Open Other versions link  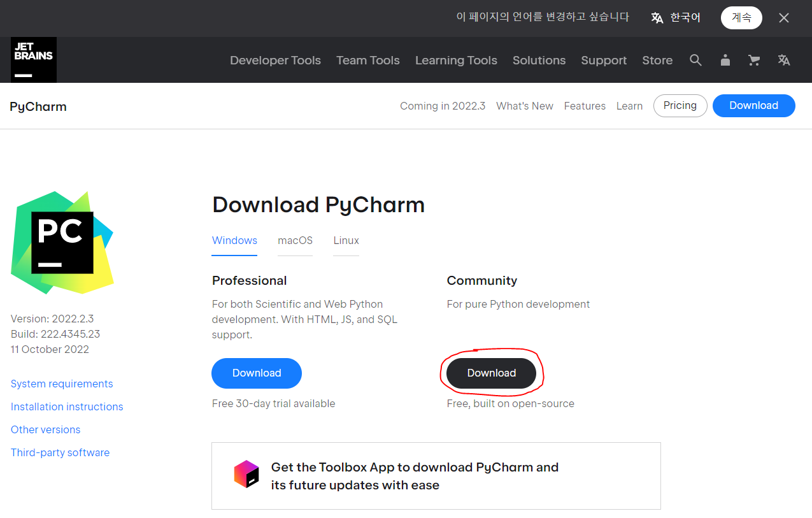[x=45, y=429]
